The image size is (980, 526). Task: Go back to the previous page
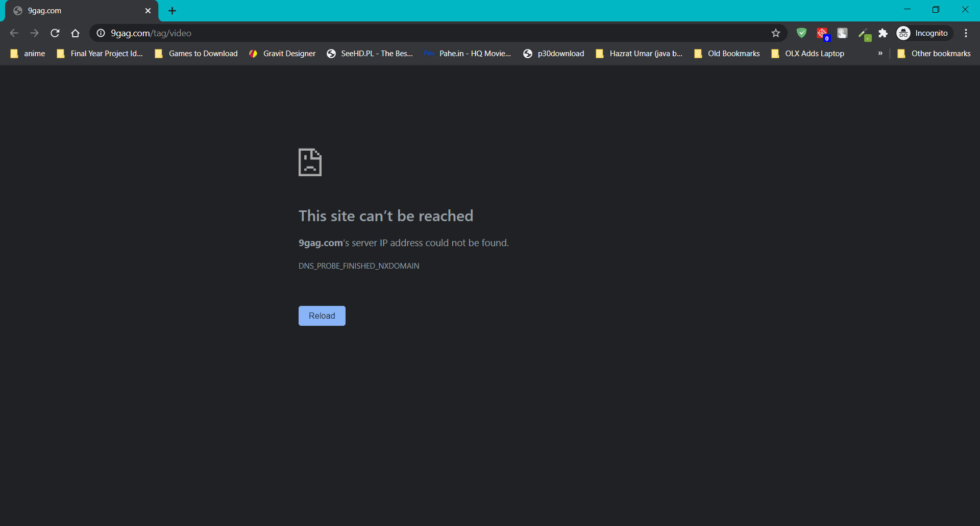tap(14, 33)
